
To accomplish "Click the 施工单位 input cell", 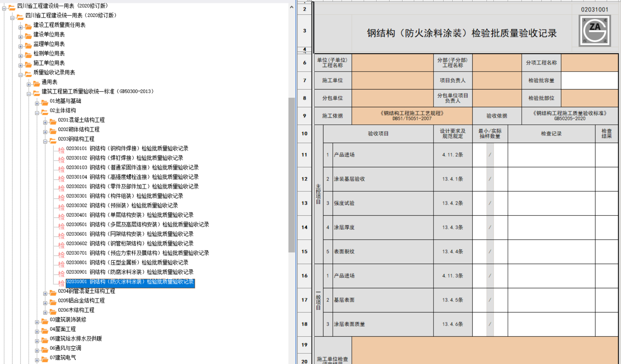I will point(392,80).
